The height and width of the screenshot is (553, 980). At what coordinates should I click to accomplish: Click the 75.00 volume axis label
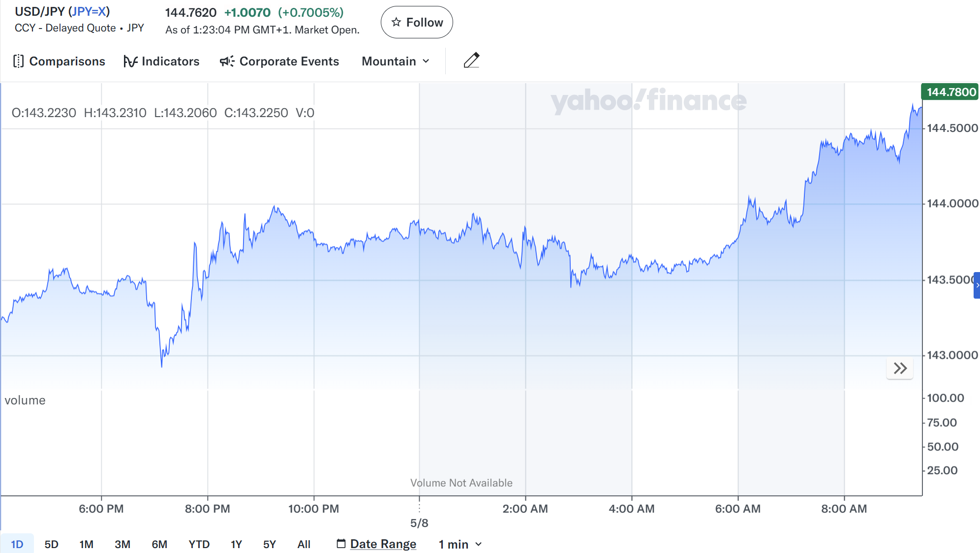pos(942,422)
